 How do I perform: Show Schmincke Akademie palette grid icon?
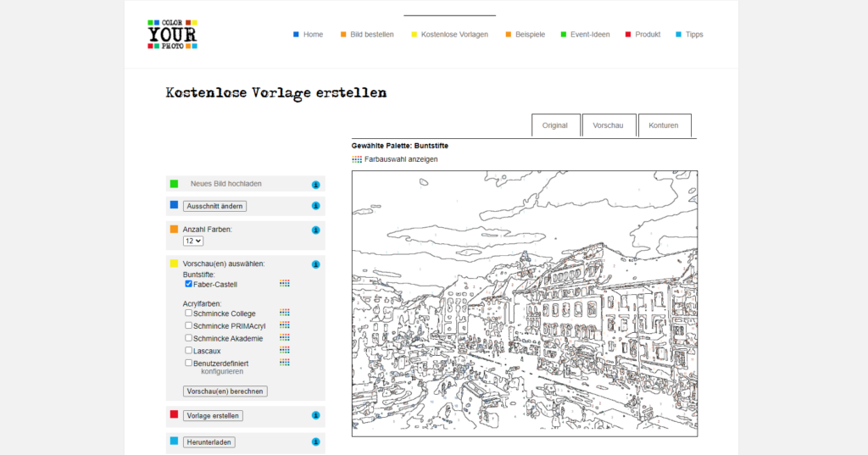[x=285, y=338]
